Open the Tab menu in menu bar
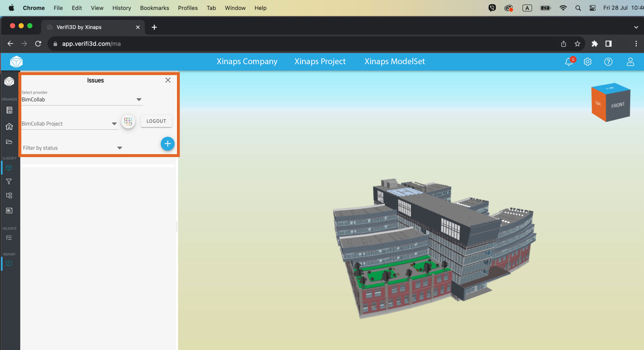This screenshot has height=350, width=644. click(211, 8)
